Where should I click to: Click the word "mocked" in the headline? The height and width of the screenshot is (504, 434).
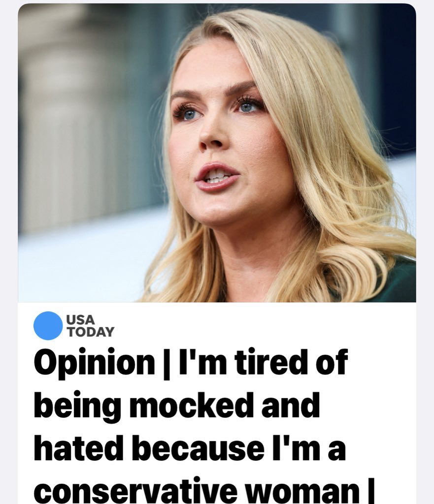click(x=190, y=406)
